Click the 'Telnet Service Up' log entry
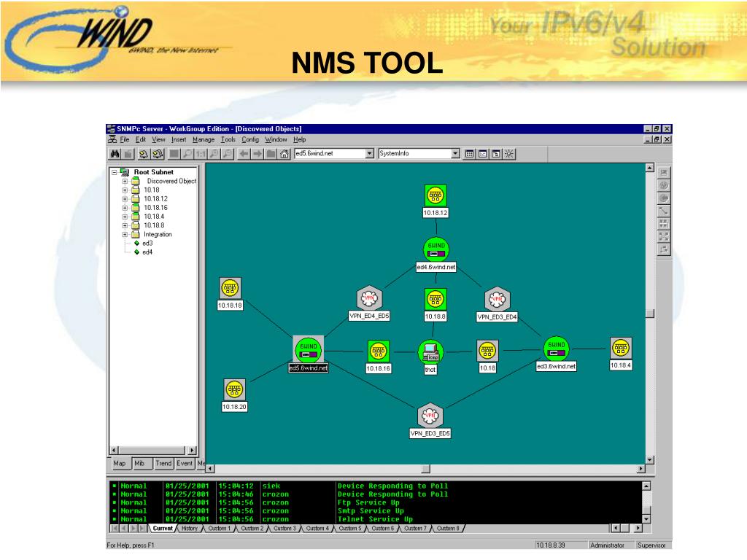This screenshot has width=747, height=560. tap(375, 519)
